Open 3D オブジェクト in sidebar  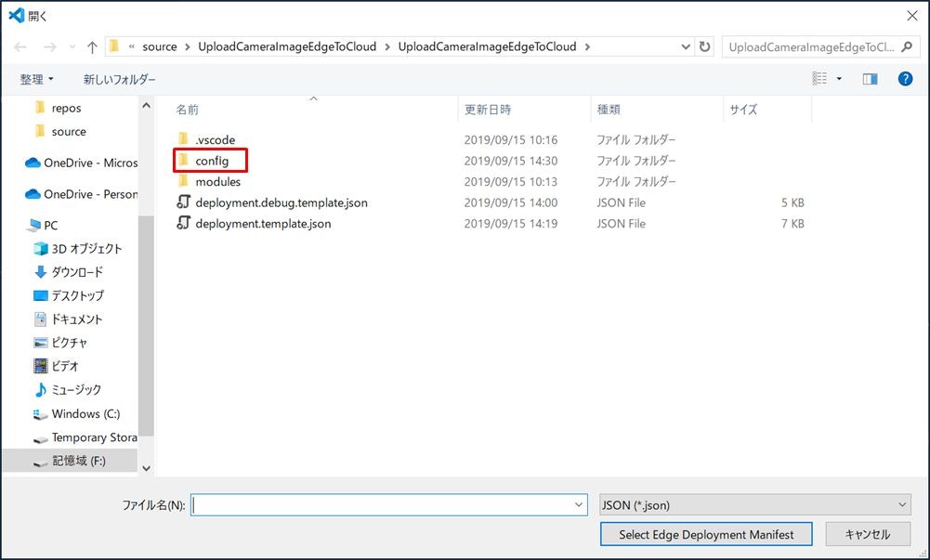[x=78, y=248]
